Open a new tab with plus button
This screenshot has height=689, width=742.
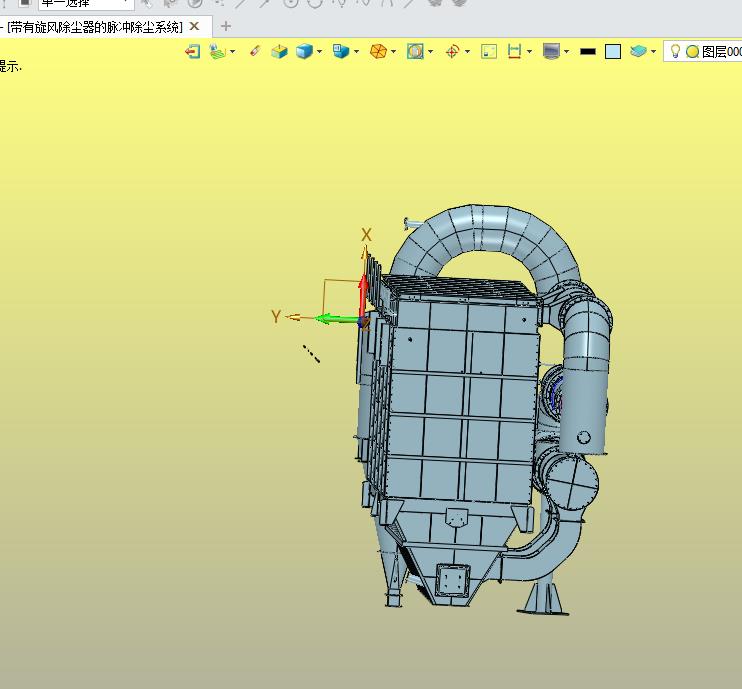pyautogui.click(x=226, y=26)
